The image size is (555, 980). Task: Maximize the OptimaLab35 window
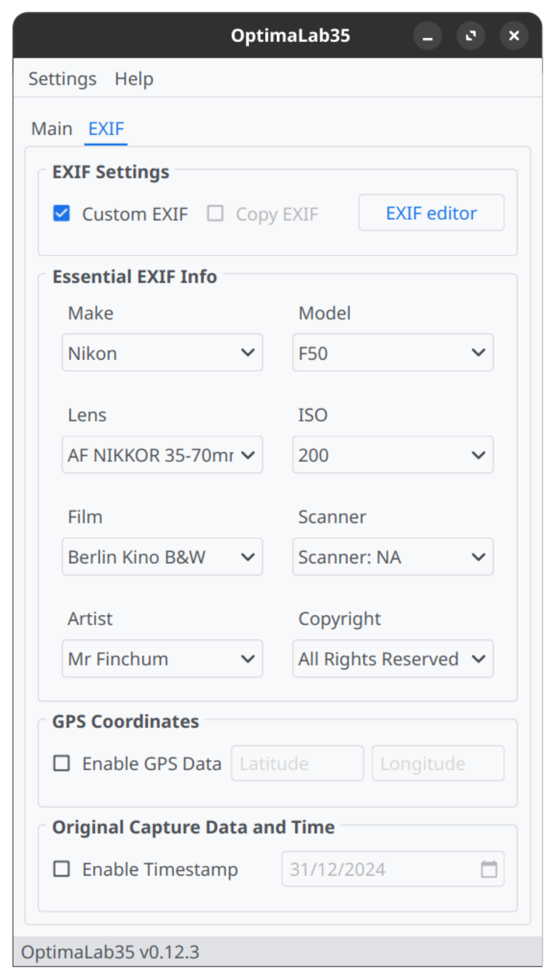click(471, 36)
